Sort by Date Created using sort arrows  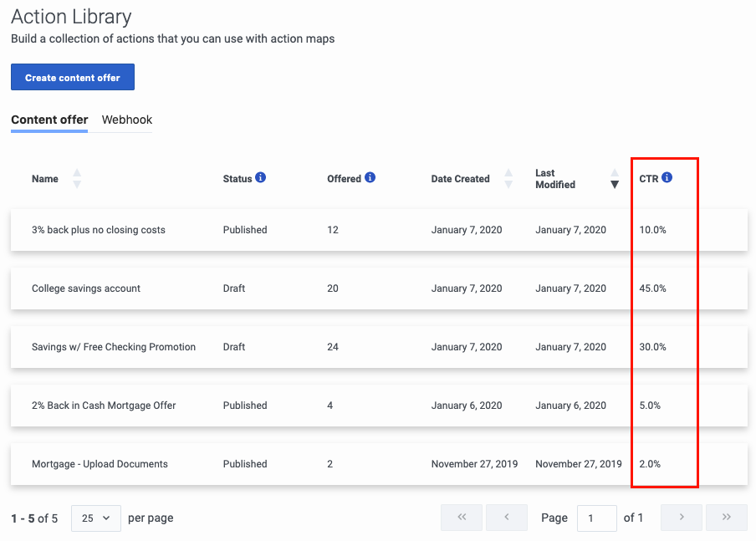508,178
